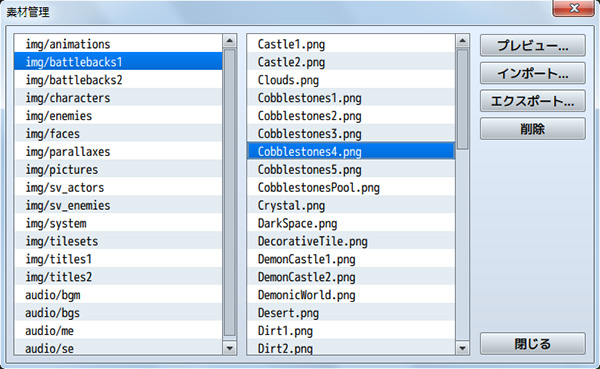Click the エクスポート... export button
This screenshot has width=600, height=369.
[x=533, y=101]
